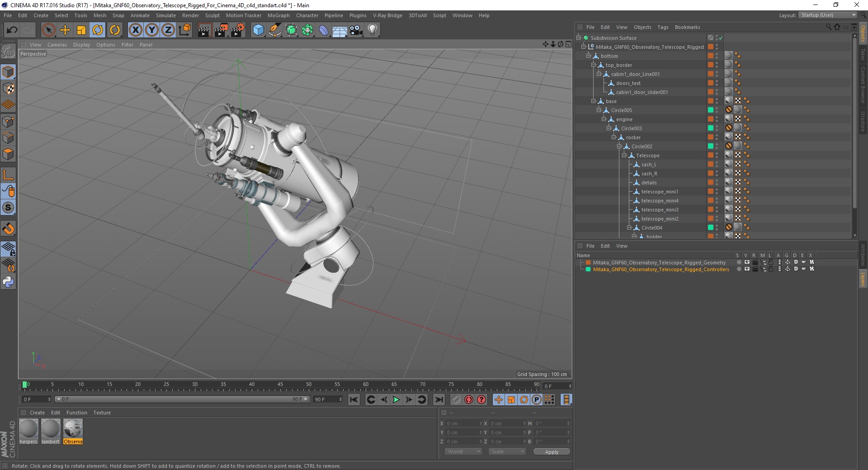Toggle Y axis lock
This screenshot has width=868, height=470.
152,30
